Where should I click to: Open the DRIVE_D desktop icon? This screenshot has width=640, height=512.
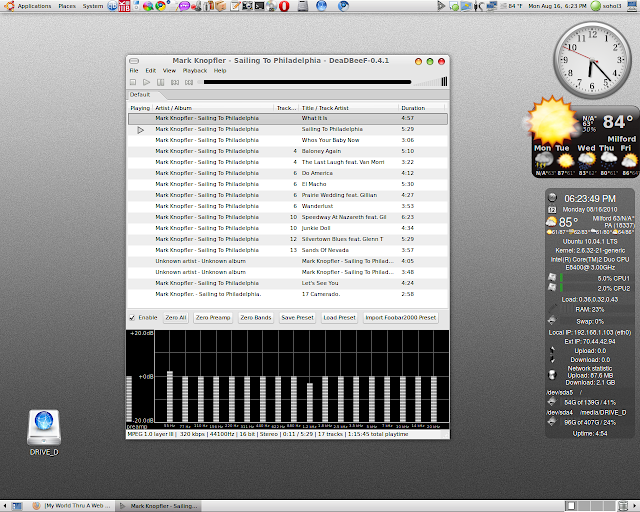point(44,432)
